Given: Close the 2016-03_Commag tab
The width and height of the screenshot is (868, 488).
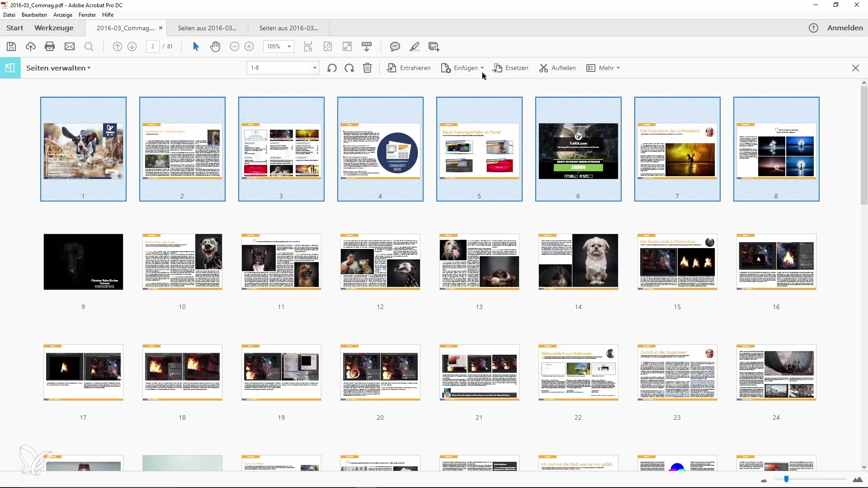Looking at the screenshot, I should tap(160, 28).
